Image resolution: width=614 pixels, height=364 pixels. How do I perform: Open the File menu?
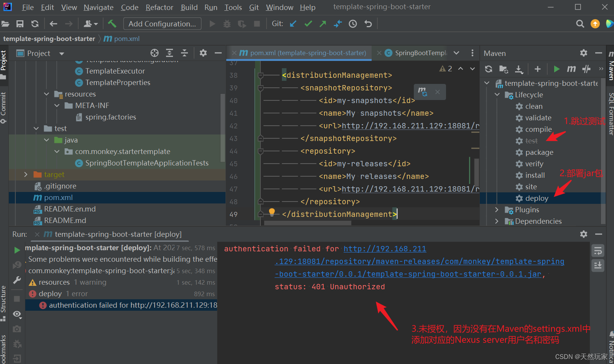point(28,7)
